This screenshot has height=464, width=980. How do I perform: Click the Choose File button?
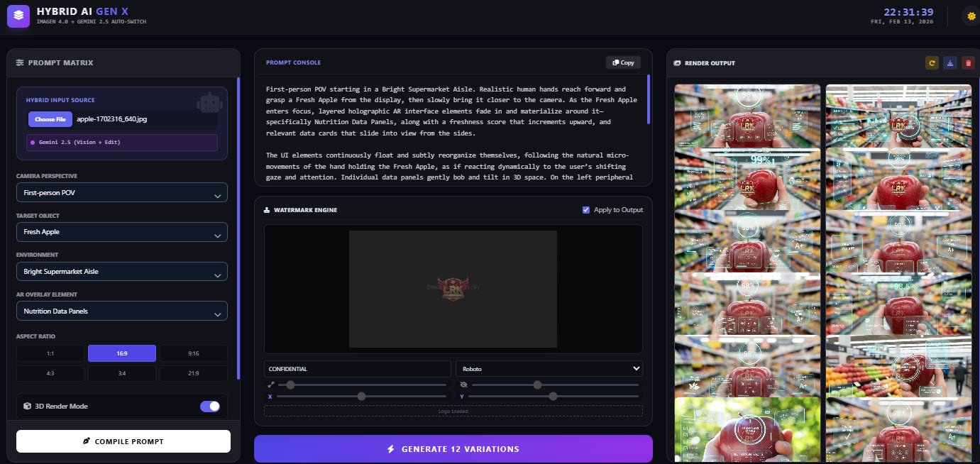coord(50,119)
